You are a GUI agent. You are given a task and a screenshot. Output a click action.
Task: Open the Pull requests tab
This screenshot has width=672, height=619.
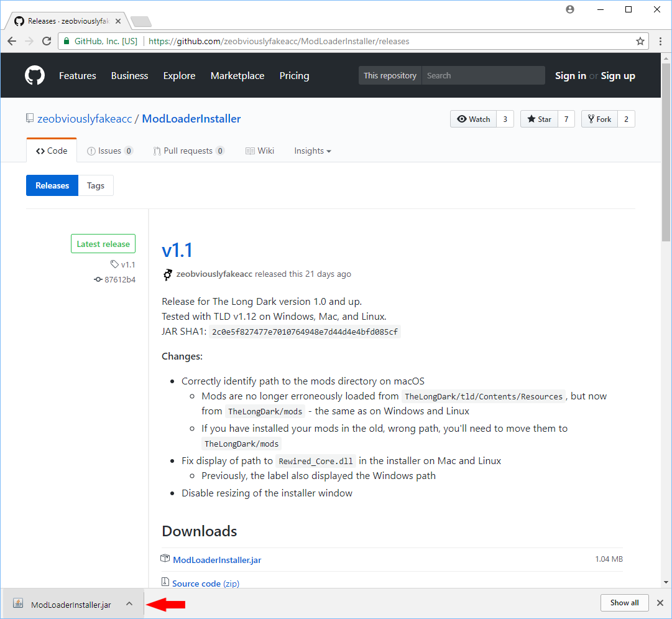(x=188, y=151)
